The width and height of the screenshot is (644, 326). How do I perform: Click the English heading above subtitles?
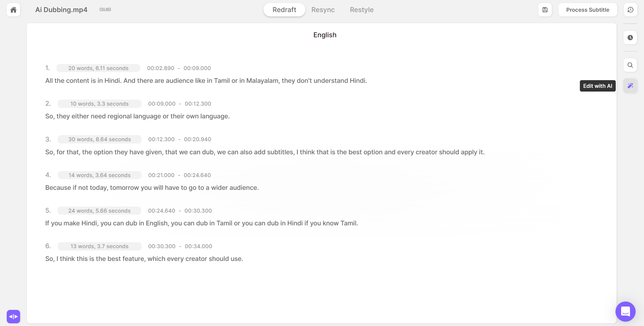324,35
